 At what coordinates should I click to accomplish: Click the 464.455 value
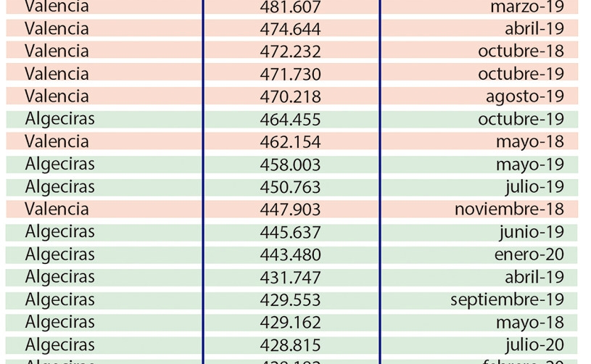click(290, 120)
